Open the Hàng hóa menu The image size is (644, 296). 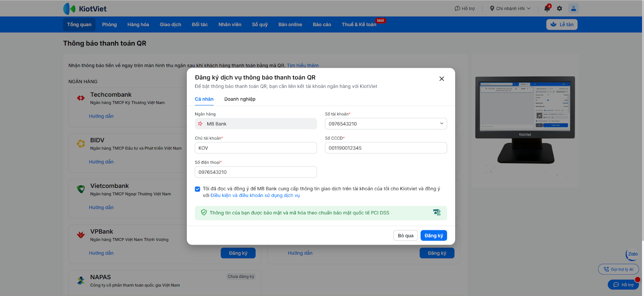point(138,25)
